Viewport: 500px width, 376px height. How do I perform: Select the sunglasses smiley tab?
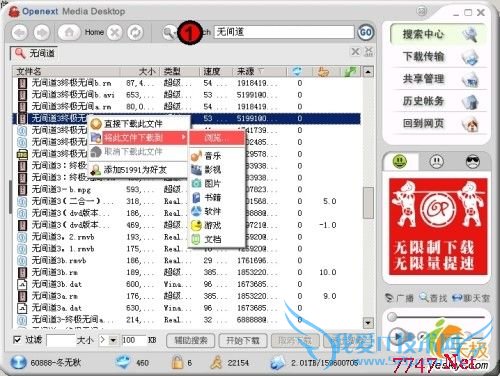[x=472, y=162]
